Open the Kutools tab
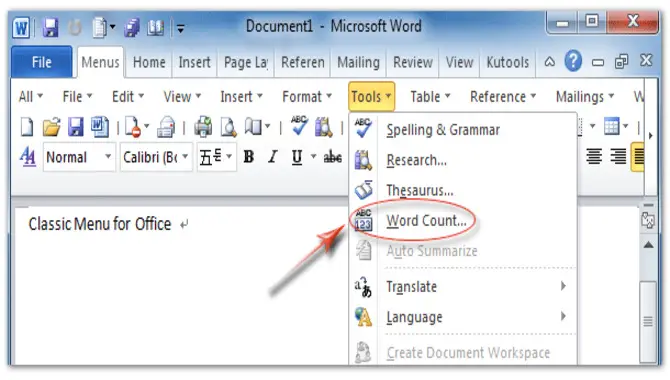 (508, 62)
